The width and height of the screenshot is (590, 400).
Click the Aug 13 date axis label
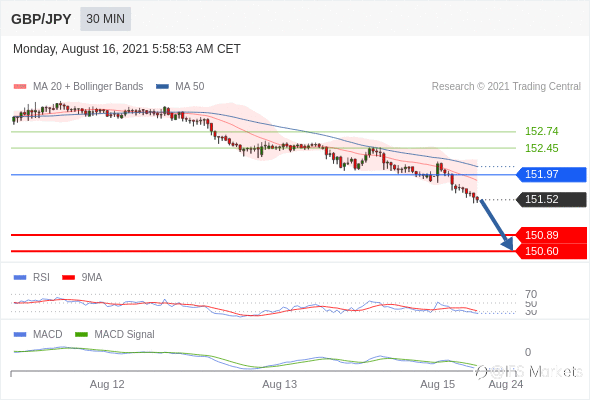click(x=280, y=384)
